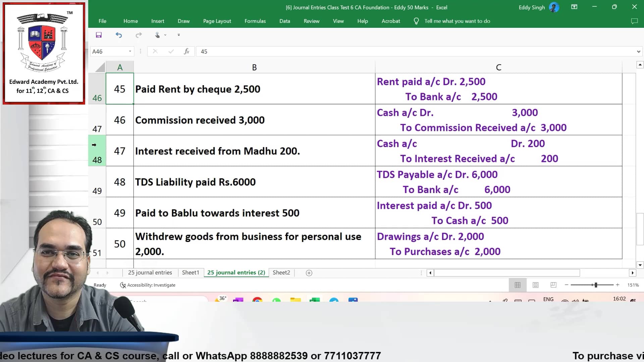Click 'Tell me what you want to do'

(x=457, y=21)
